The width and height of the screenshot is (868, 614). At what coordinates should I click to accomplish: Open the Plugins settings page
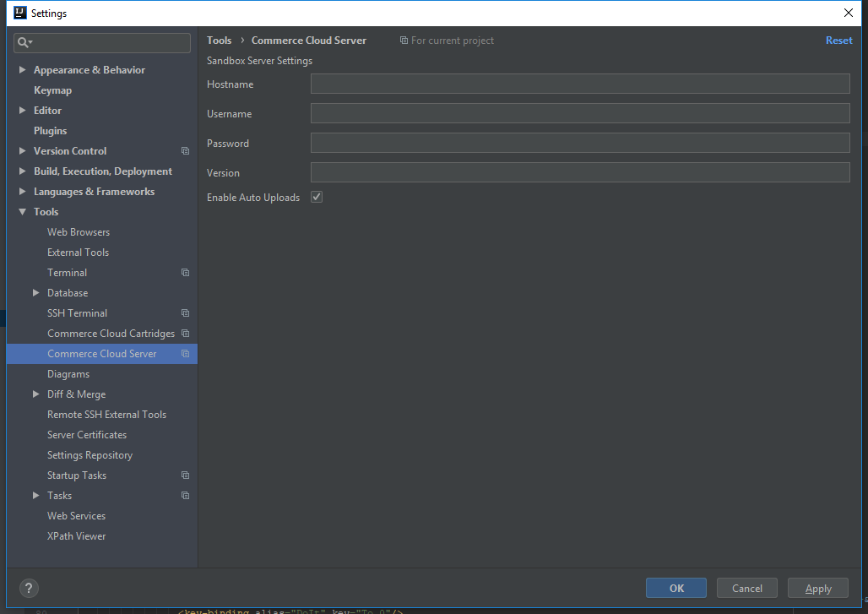tap(51, 131)
